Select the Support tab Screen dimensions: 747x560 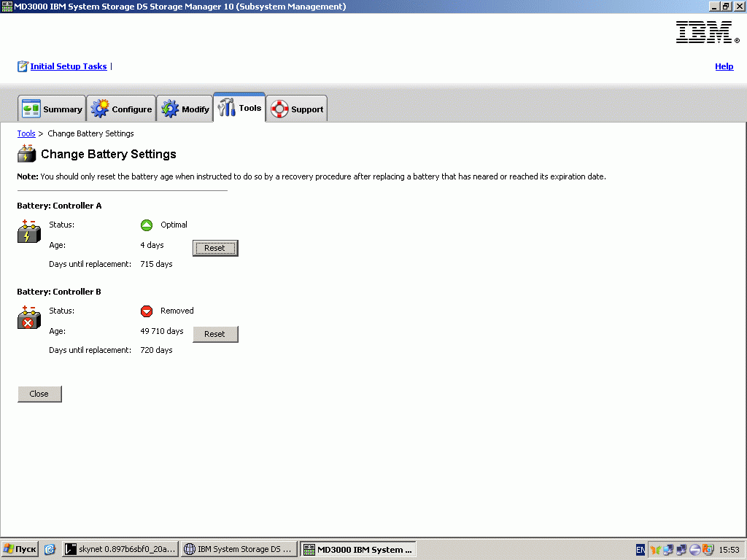click(297, 109)
